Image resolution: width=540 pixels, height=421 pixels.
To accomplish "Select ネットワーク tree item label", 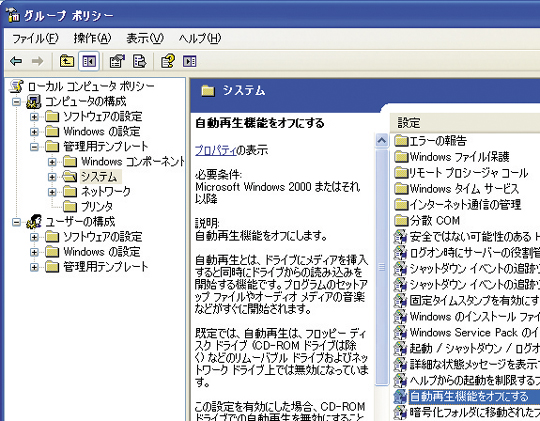I will (106, 191).
